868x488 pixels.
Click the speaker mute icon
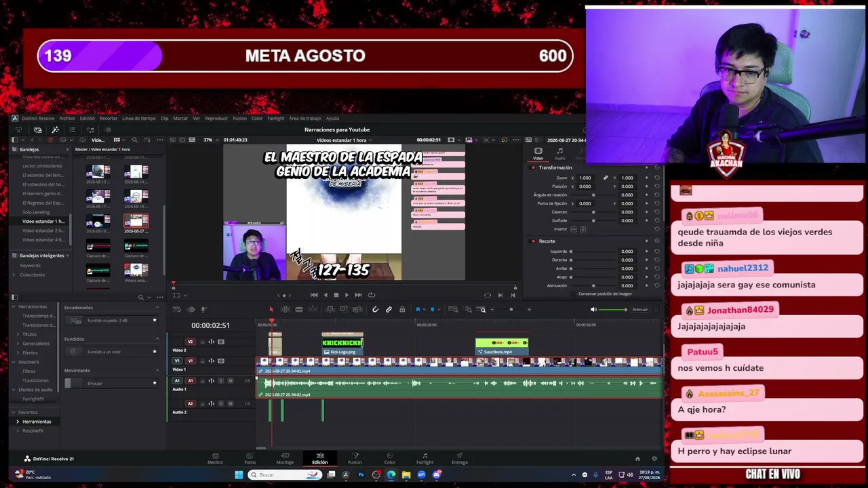pos(594,310)
